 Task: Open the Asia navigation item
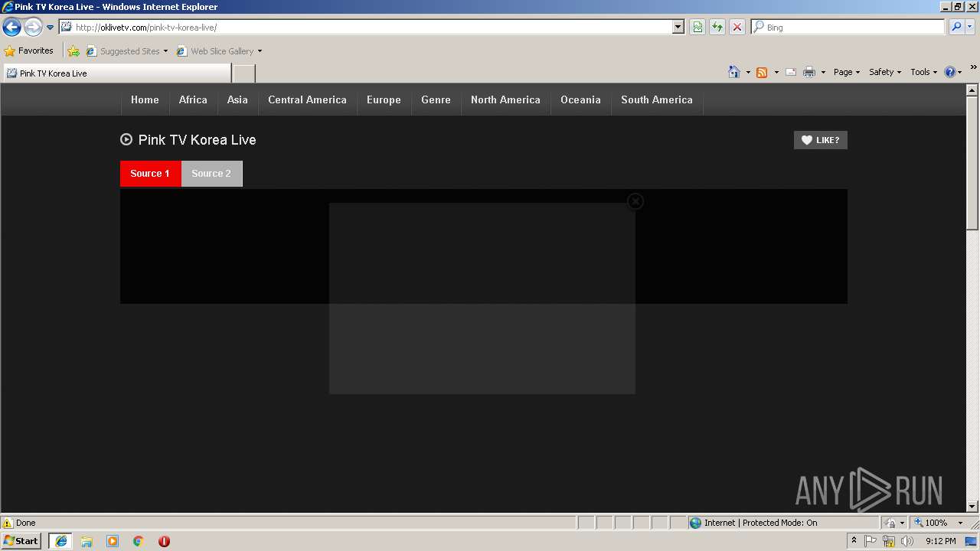(x=237, y=99)
